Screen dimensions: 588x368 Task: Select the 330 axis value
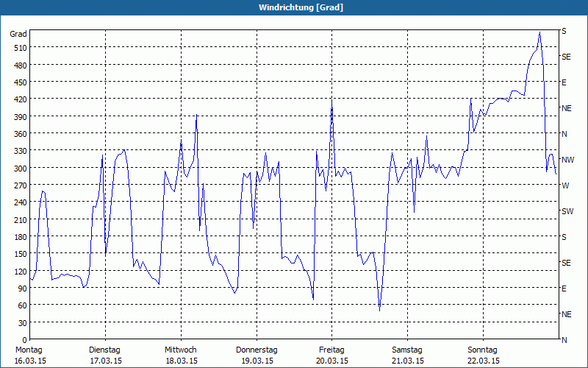coord(21,151)
